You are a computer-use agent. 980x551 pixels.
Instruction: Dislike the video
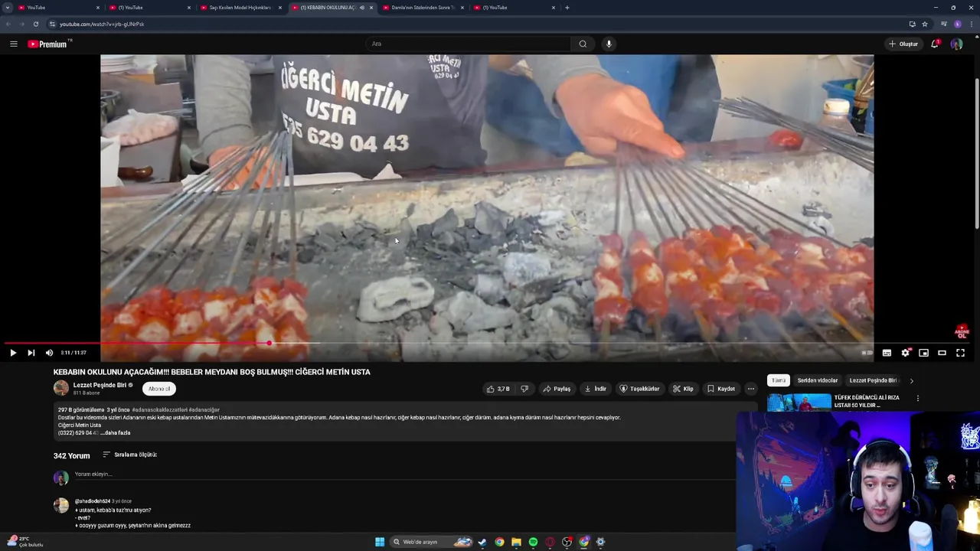click(524, 389)
